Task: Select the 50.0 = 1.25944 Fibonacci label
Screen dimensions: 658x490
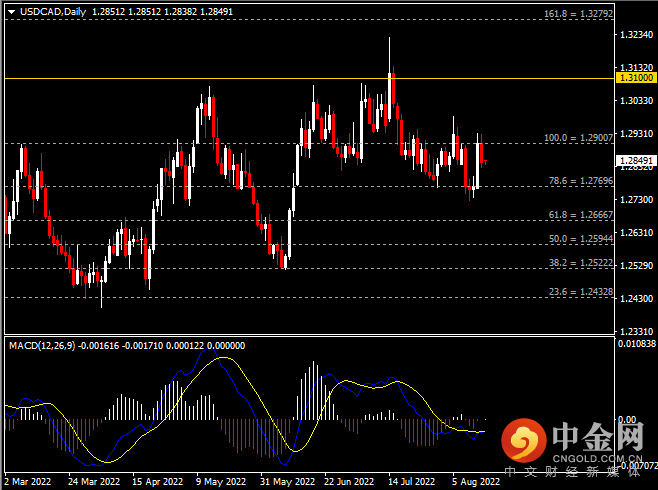Action: coord(581,239)
